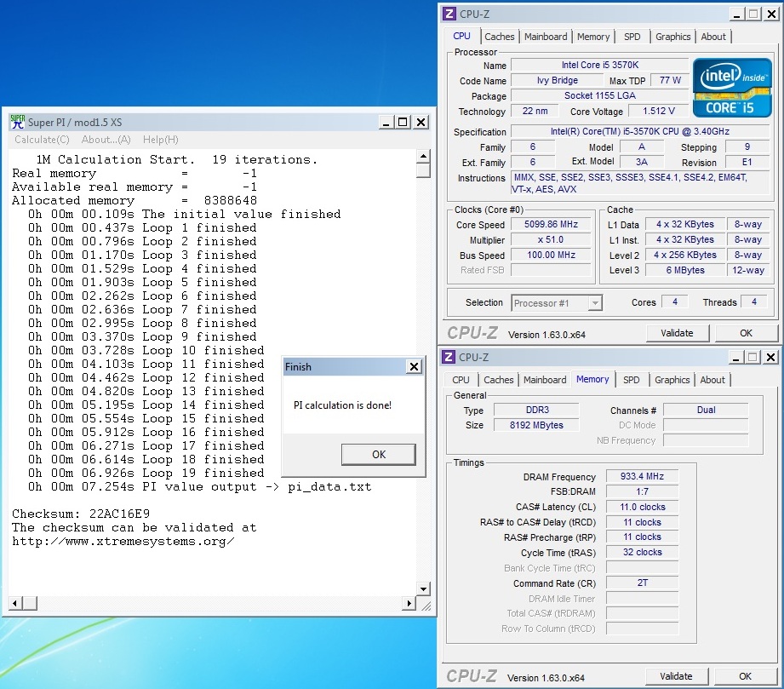Click the Command Rate value 2T
784x689 pixels.
pyautogui.click(x=642, y=583)
